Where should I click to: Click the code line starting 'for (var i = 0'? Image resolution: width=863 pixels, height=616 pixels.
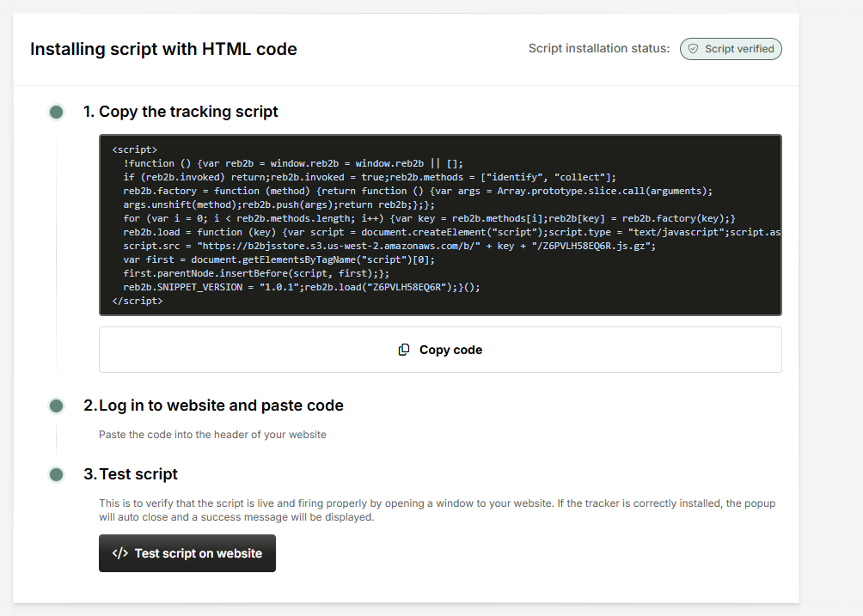(429, 218)
